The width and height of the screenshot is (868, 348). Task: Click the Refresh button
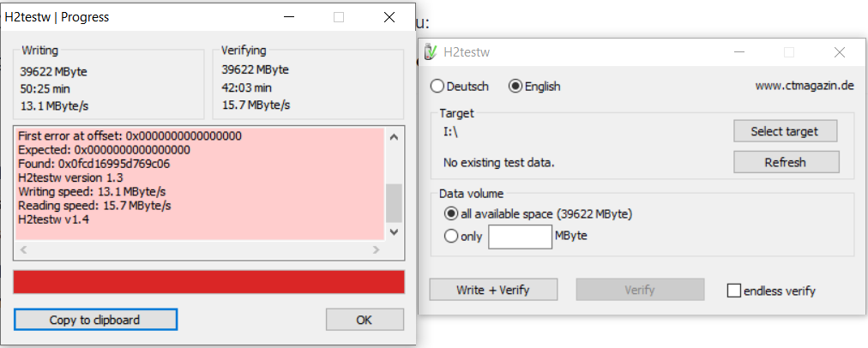[786, 162]
